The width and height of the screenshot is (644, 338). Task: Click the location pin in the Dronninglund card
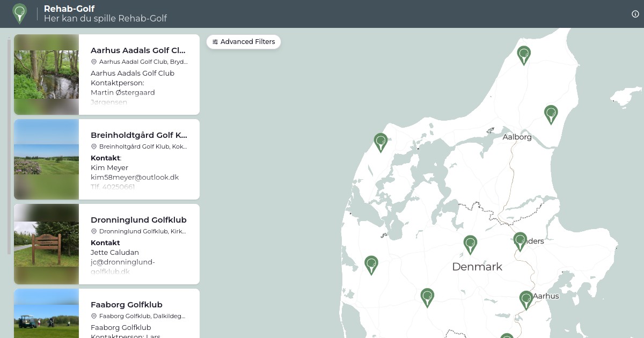pos(94,231)
